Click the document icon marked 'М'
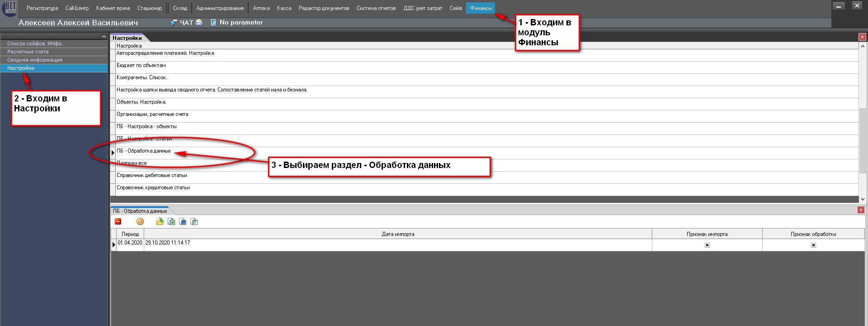The width and height of the screenshot is (868, 326). (x=183, y=221)
